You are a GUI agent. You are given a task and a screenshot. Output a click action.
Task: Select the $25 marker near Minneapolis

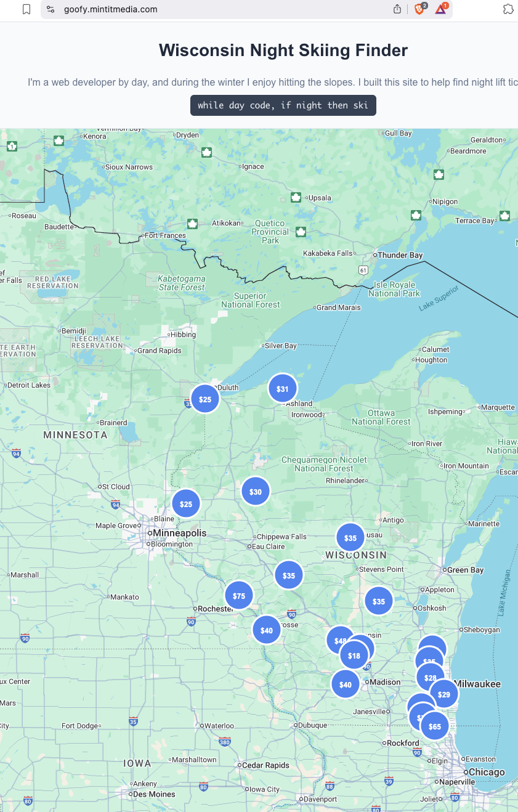tap(185, 504)
